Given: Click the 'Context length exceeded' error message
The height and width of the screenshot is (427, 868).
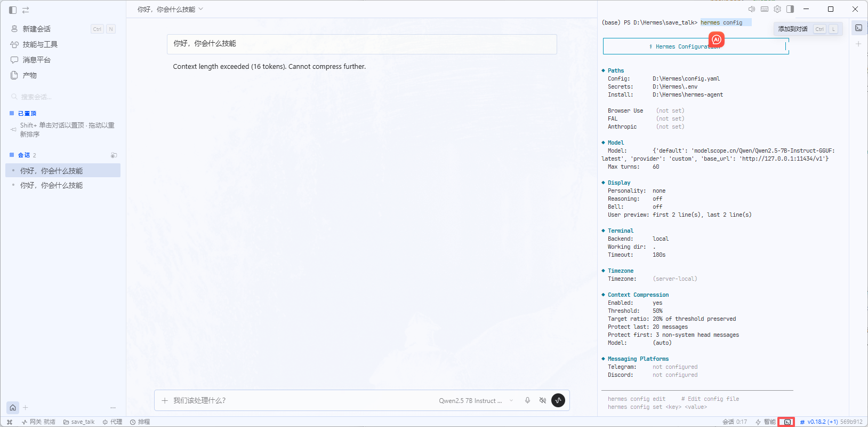Looking at the screenshot, I should 269,67.
